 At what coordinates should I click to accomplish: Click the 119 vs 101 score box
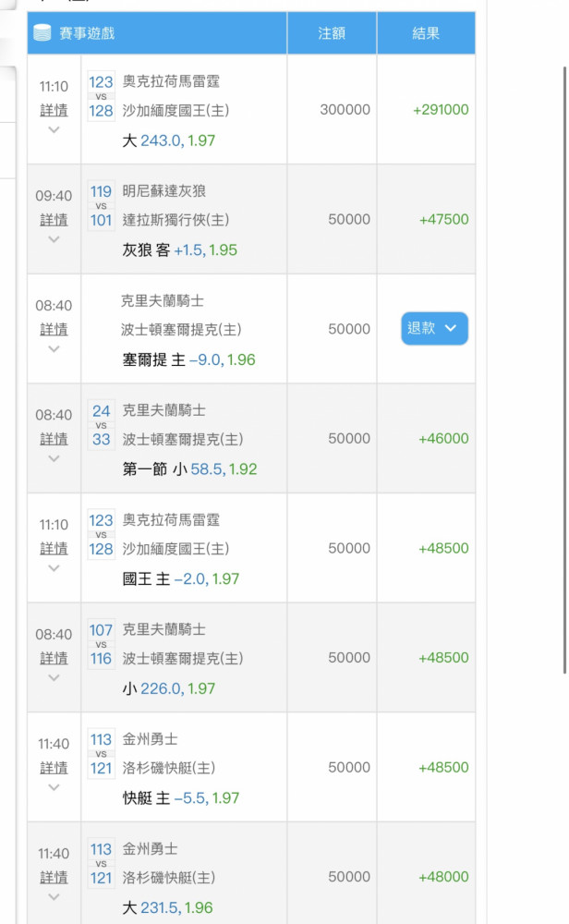(101, 206)
